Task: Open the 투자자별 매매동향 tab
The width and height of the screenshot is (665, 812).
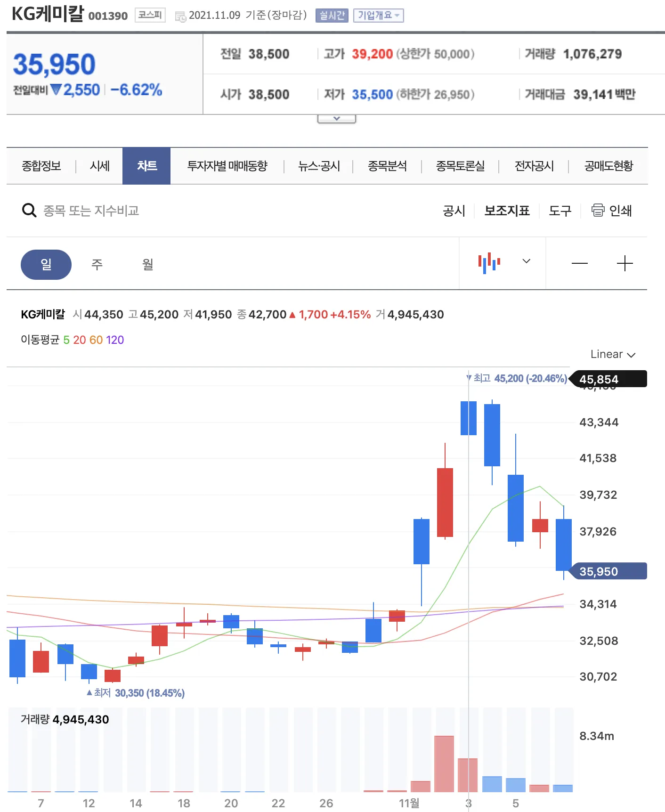Action: point(227,166)
